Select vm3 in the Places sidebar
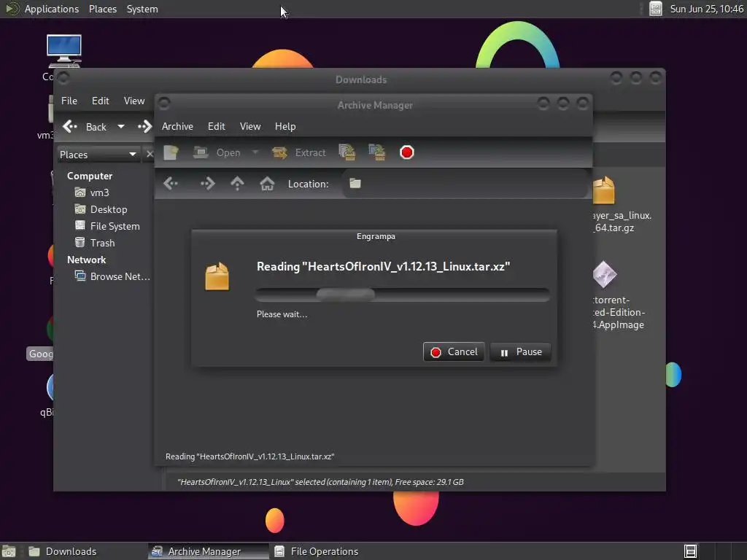Image resolution: width=747 pixels, height=560 pixels. click(x=93, y=192)
